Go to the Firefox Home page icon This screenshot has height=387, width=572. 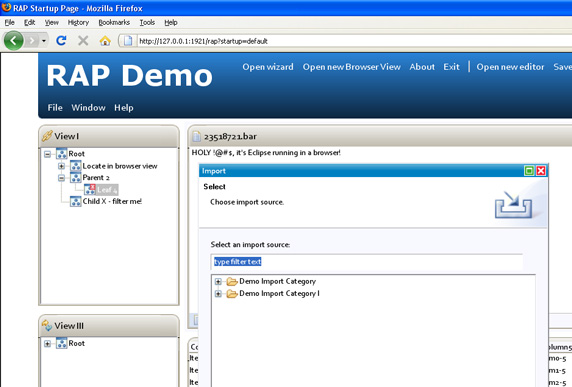point(105,40)
